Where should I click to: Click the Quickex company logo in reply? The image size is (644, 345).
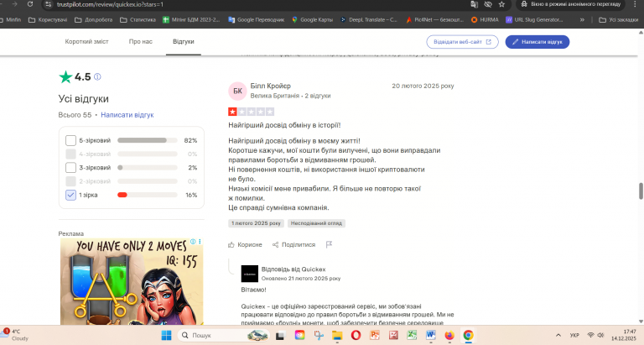(x=250, y=274)
